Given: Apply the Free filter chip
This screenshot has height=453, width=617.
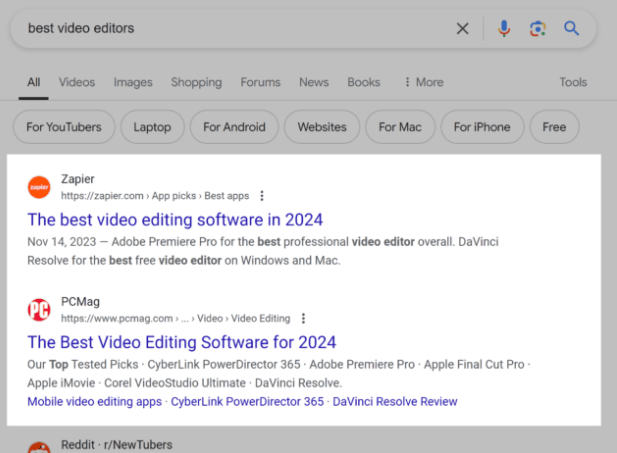Looking at the screenshot, I should (x=554, y=127).
